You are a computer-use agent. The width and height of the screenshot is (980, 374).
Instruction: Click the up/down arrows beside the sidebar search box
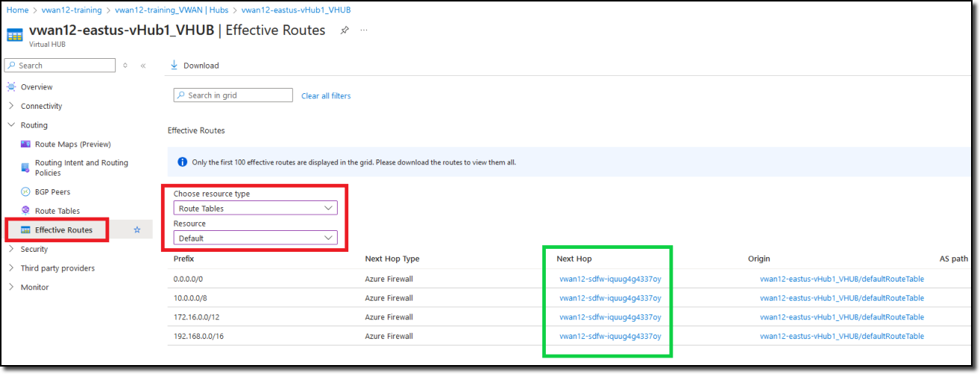125,66
